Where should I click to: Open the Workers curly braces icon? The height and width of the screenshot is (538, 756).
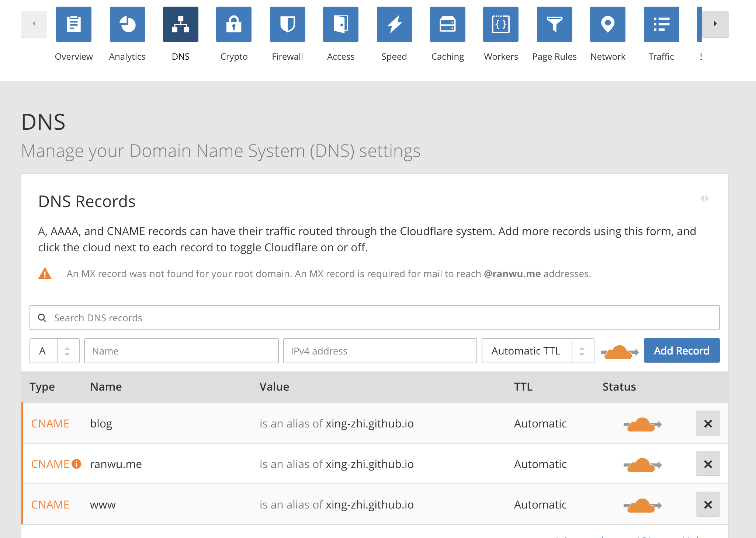coord(501,24)
